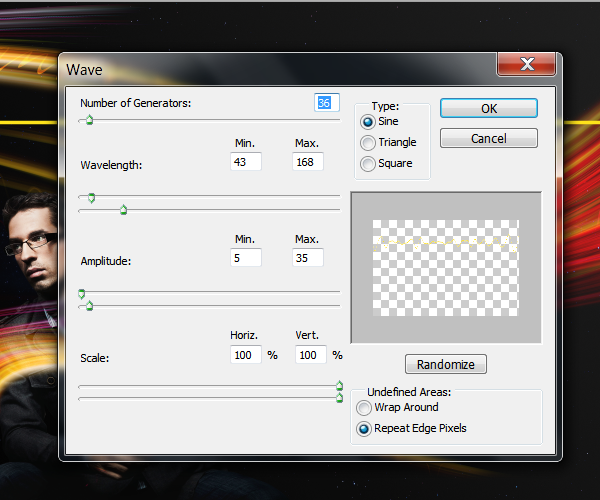Click the Amplitude minimum slider handle
Viewport: 600px width, 500px height.
[82, 294]
